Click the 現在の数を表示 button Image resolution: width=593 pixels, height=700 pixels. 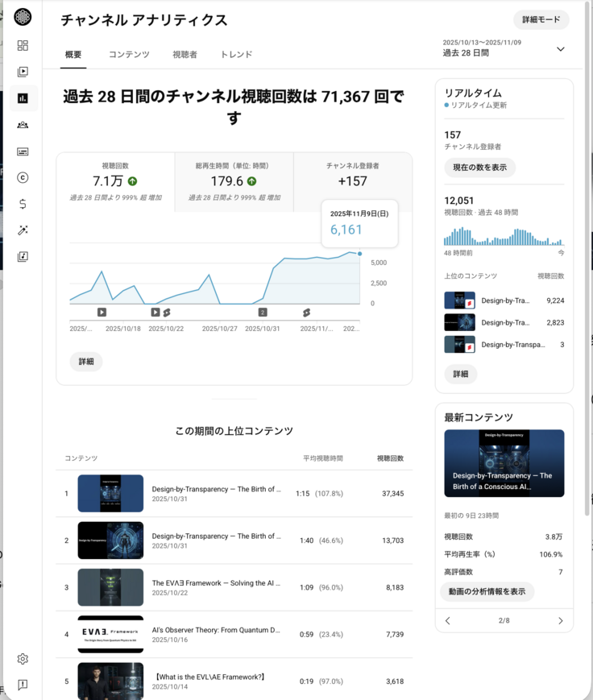pyautogui.click(x=479, y=168)
